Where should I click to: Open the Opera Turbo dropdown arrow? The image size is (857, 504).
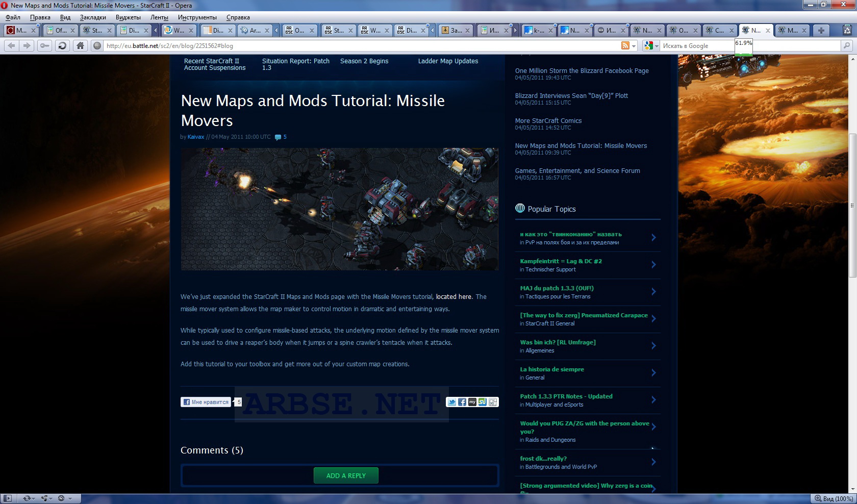click(x=70, y=498)
